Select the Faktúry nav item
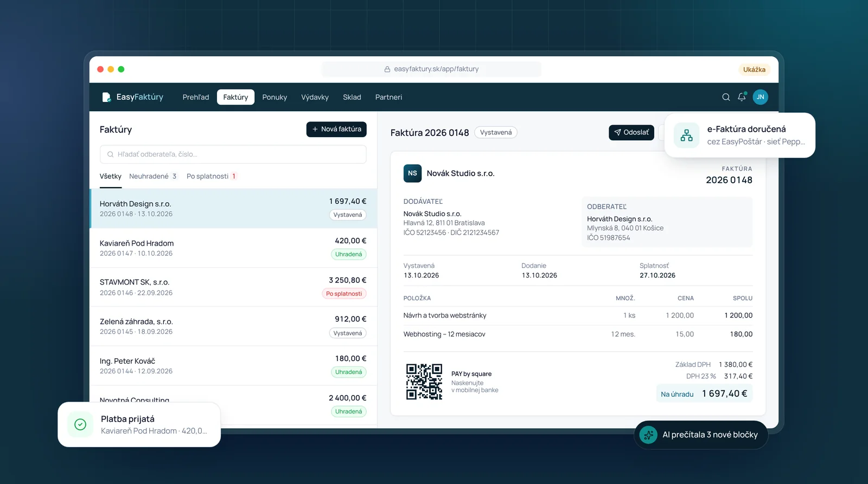 pos(235,97)
